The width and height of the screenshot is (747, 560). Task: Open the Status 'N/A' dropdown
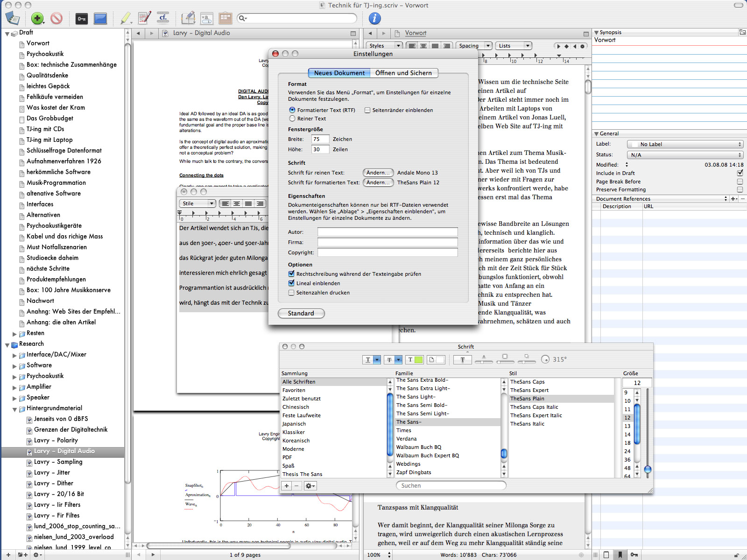(685, 155)
